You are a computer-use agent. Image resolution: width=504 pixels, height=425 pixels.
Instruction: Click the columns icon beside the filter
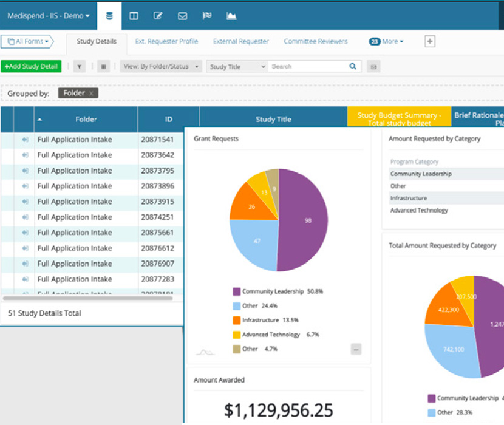103,67
